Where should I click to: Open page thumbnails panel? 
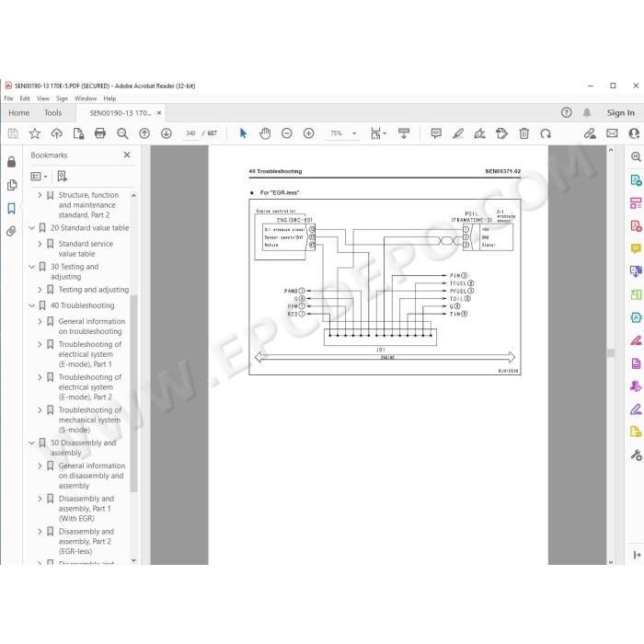click(x=12, y=185)
